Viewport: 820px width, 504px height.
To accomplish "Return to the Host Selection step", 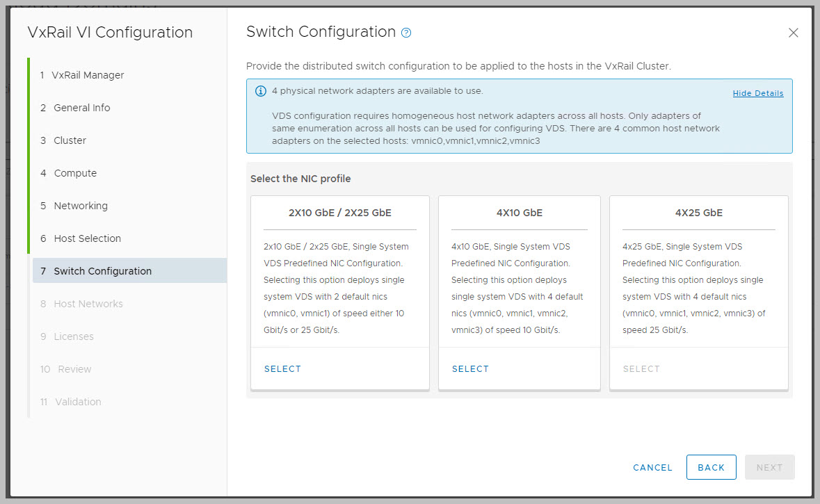I will 87,238.
